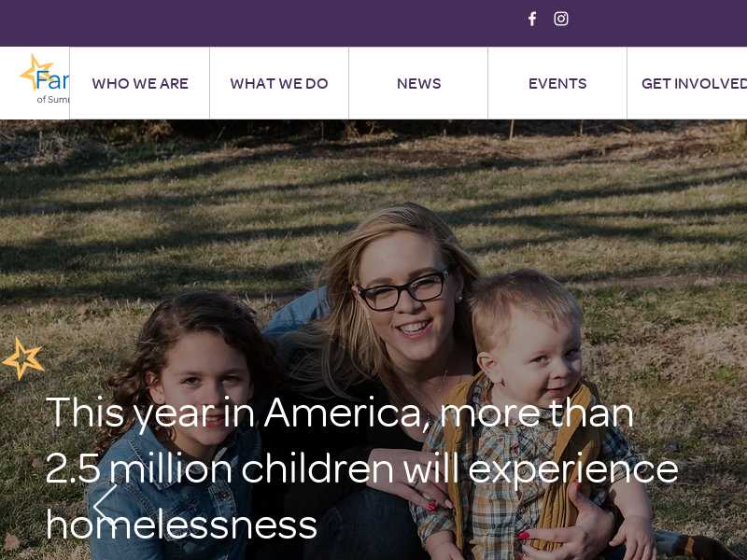Click the "2.5 million children" text line
Screen dimensions: 747x560
pyautogui.click(x=361, y=469)
